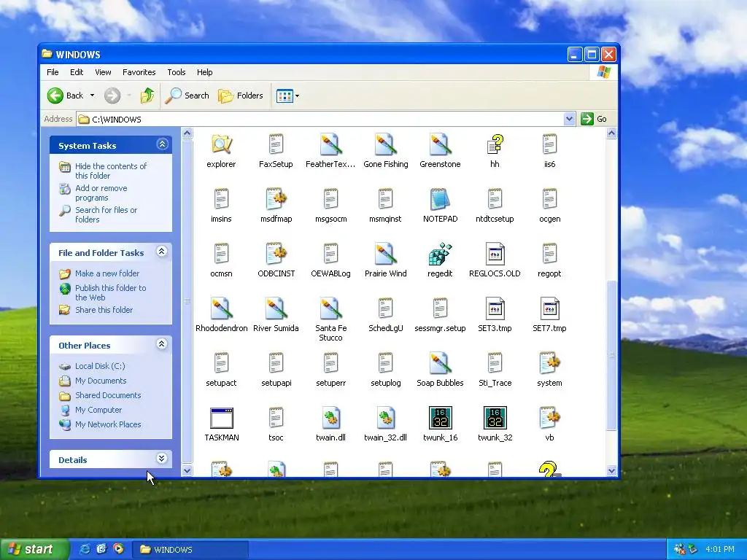Image resolution: width=747 pixels, height=560 pixels.
Task: Click the Search toolbar button
Action: click(187, 96)
